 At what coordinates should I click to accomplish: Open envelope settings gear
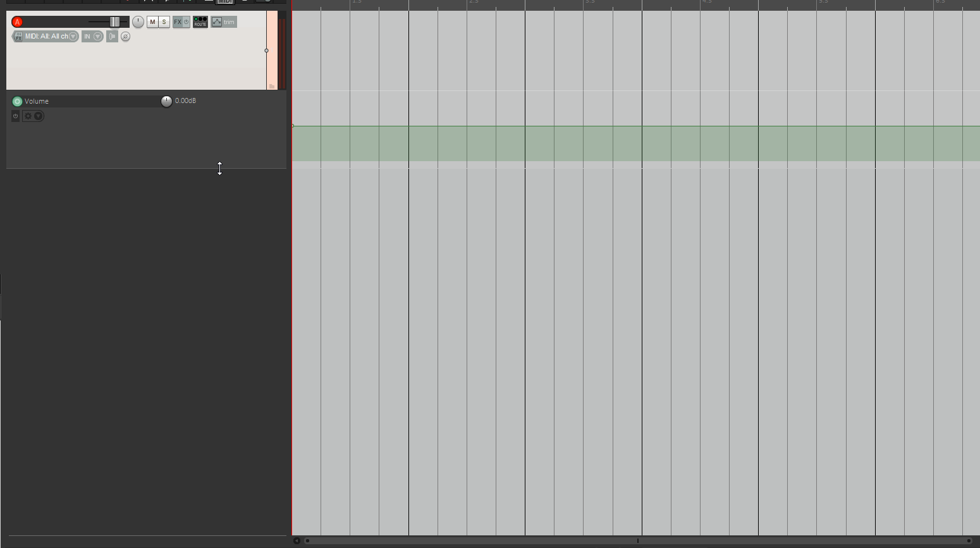tap(28, 116)
